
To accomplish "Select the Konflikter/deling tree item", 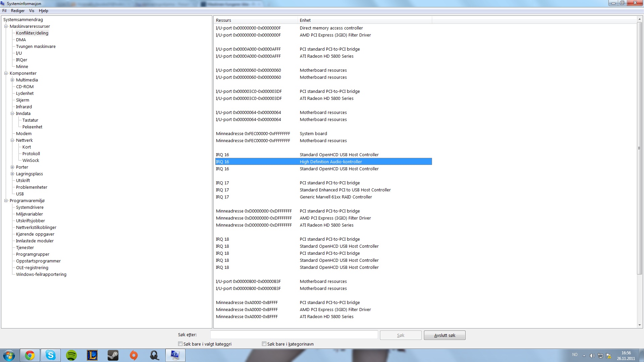I will coord(32,33).
